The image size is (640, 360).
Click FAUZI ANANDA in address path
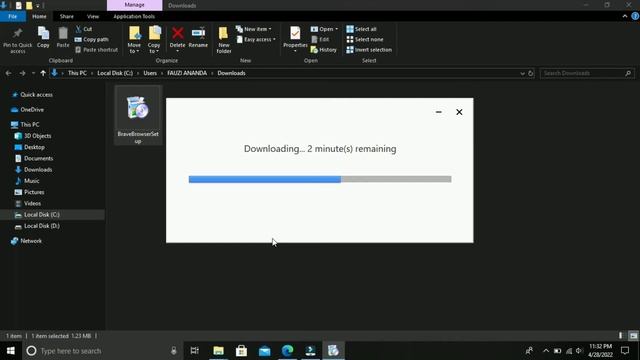tap(187, 73)
